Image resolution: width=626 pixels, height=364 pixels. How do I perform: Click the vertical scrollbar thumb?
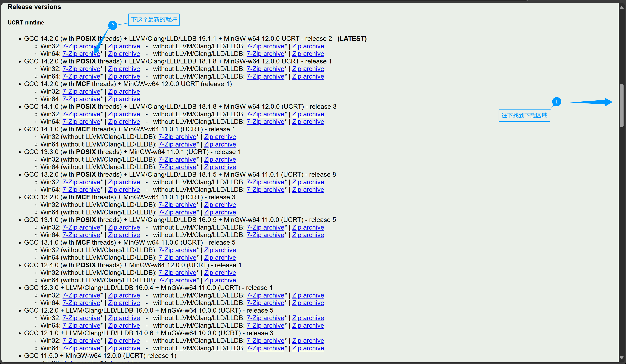point(622,106)
